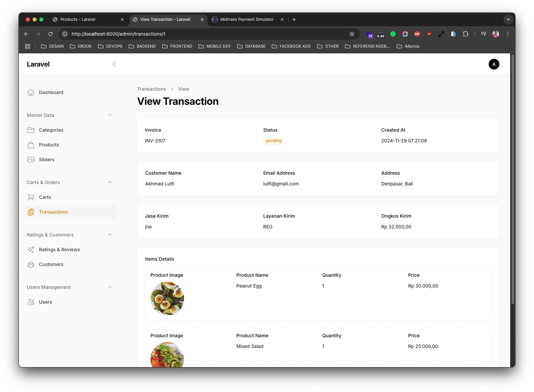Collapse the sidebar with the chevron arrow

point(114,64)
